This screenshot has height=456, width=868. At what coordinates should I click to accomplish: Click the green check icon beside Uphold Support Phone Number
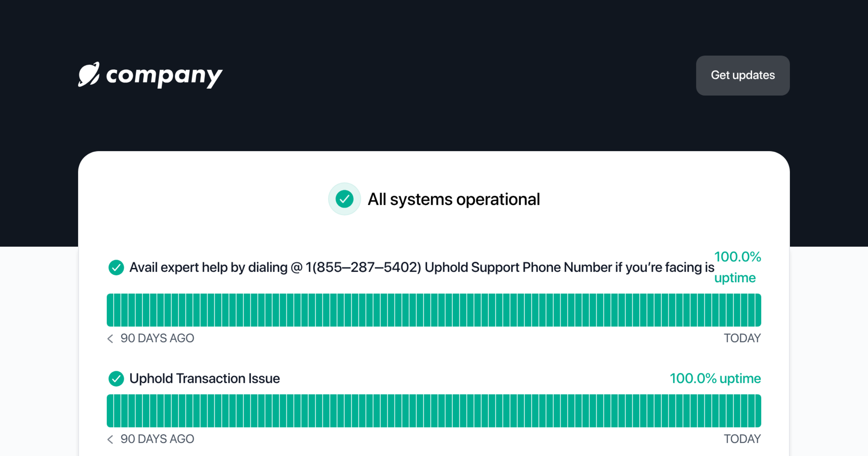coord(116,268)
